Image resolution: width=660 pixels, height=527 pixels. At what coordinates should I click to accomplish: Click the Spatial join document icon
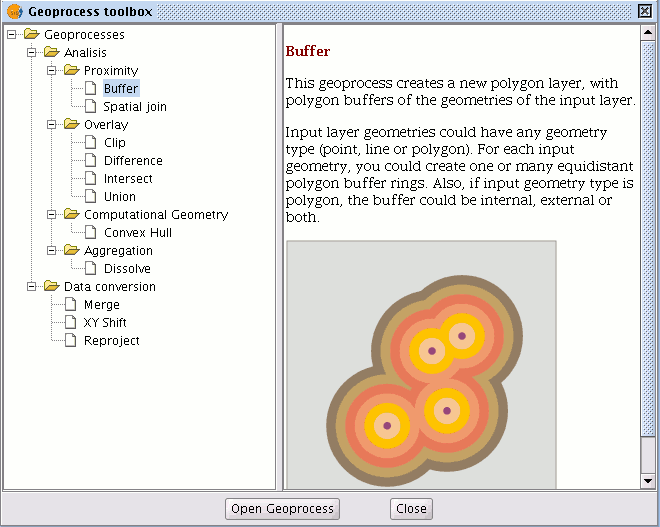91,106
